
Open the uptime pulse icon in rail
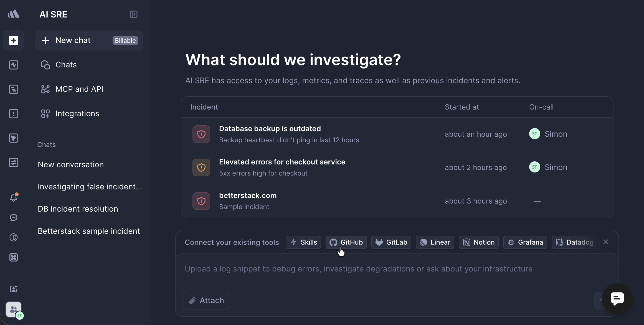tap(14, 65)
